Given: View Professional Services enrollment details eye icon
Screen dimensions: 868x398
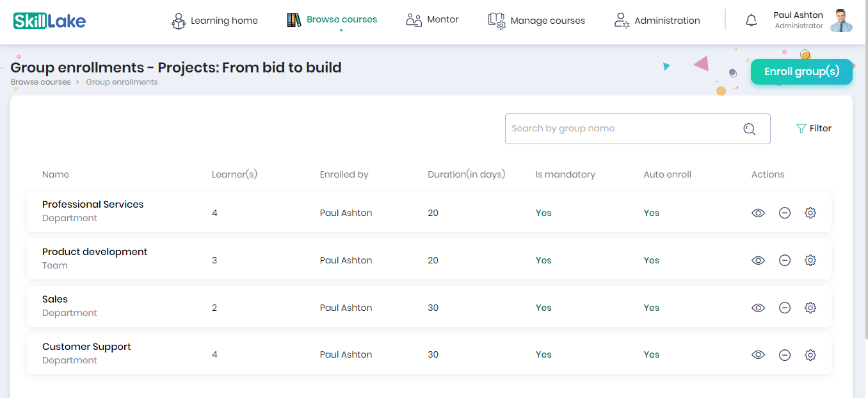Looking at the screenshot, I should (x=759, y=213).
